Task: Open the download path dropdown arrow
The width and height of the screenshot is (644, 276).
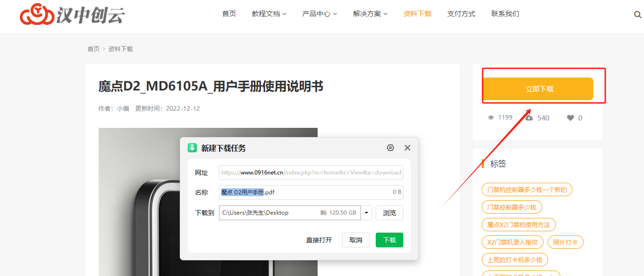Action: click(x=366, y=213)
